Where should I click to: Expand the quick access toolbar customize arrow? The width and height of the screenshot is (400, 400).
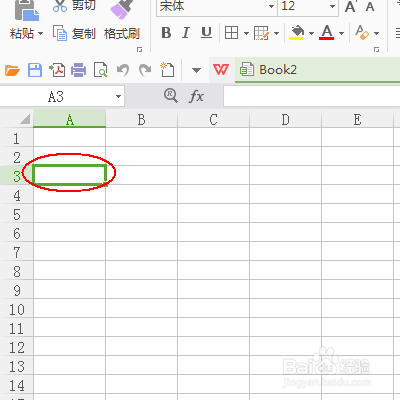point(196,70)
